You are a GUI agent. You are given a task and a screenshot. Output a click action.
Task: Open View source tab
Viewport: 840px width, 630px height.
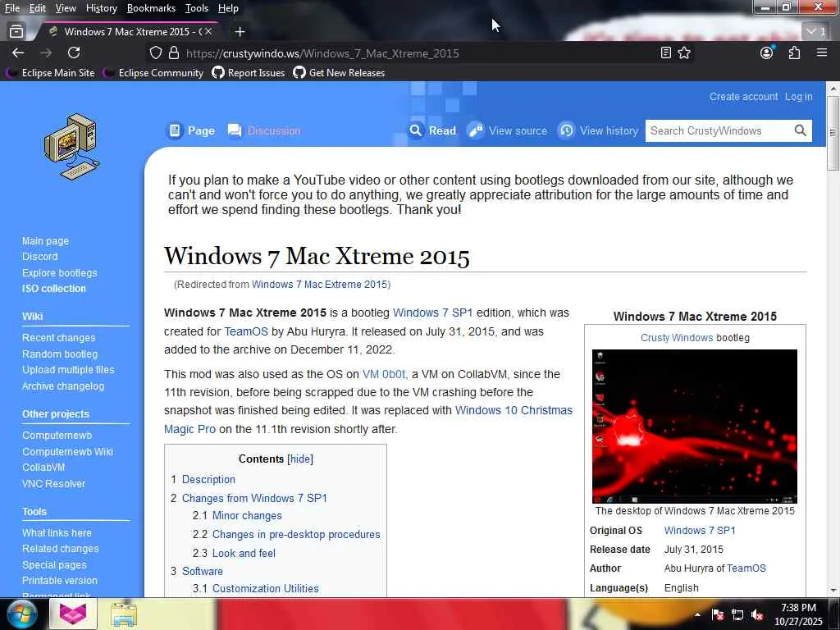click(507, 130)
